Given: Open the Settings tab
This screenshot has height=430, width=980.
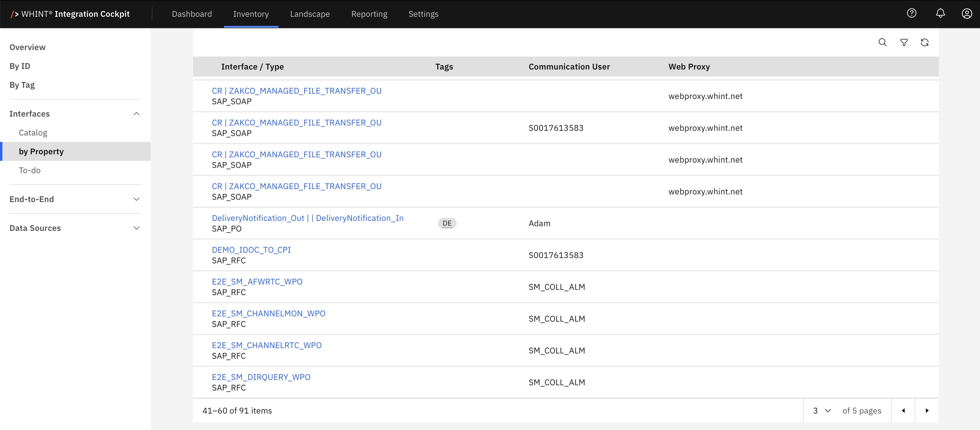Looking at the screenshot, I should point(423,14).
